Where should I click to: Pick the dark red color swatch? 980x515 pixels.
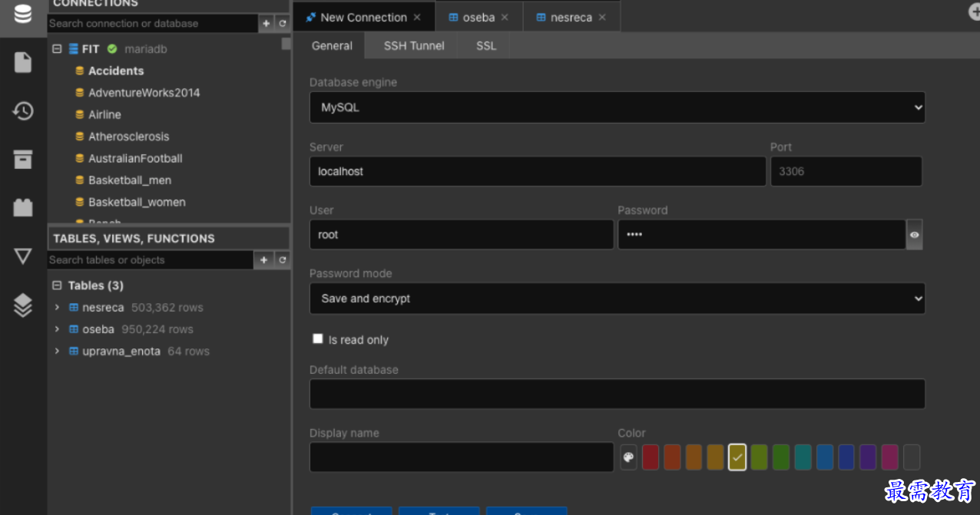pyautogui.click(x=651, y=457)
